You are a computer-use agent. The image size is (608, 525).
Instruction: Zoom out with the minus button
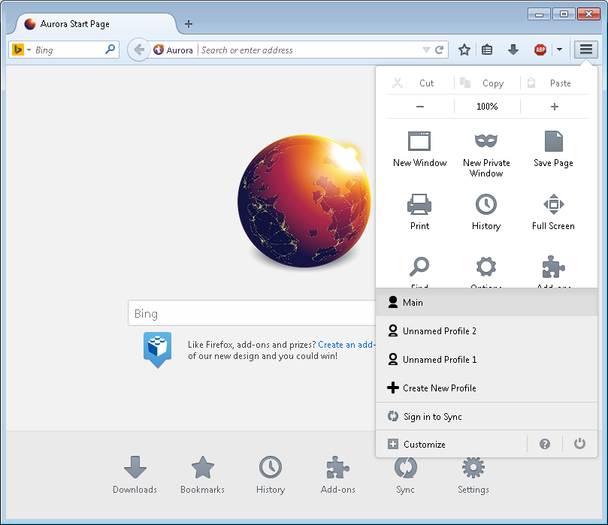click(x=420, y=107)
